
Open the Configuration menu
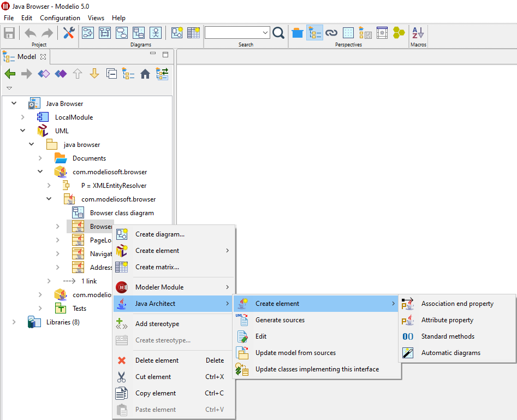[60, 18]
